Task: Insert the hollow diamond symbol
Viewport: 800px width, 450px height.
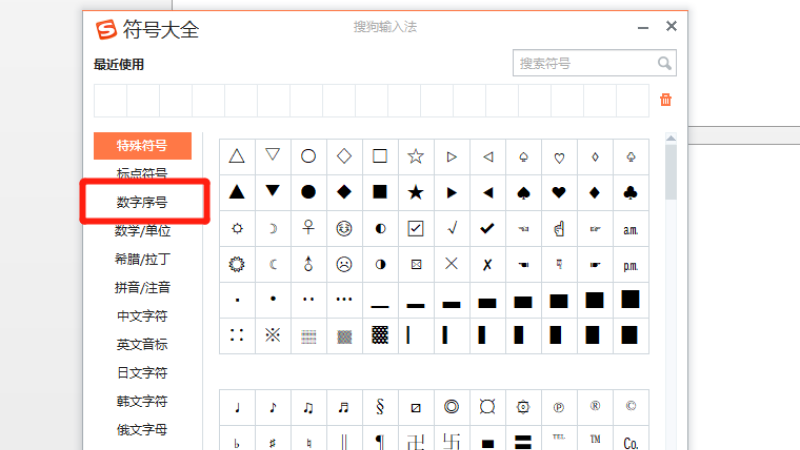Action: click(344, 157)
